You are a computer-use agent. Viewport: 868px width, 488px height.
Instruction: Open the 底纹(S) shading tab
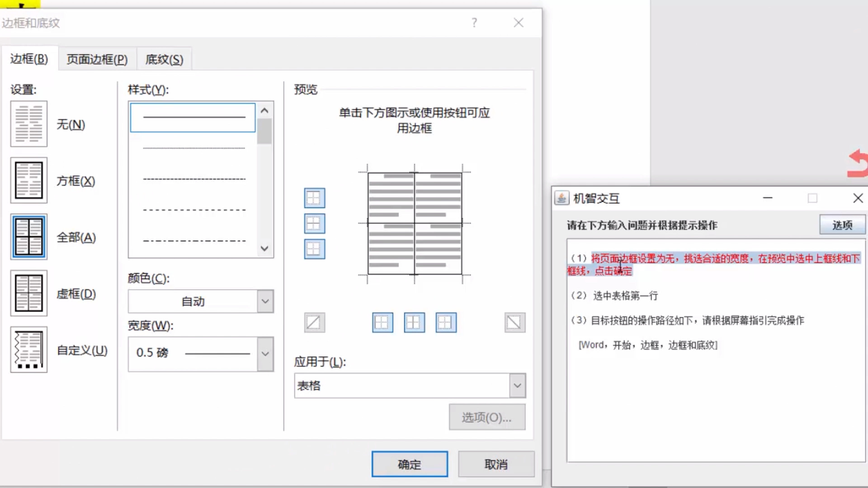164,59
